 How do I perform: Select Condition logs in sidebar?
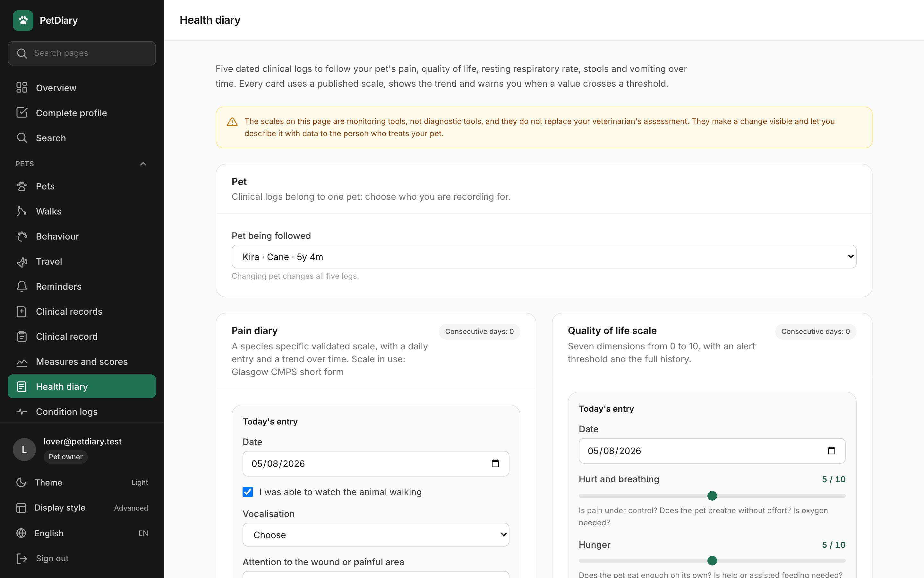(x=82, y=411)
